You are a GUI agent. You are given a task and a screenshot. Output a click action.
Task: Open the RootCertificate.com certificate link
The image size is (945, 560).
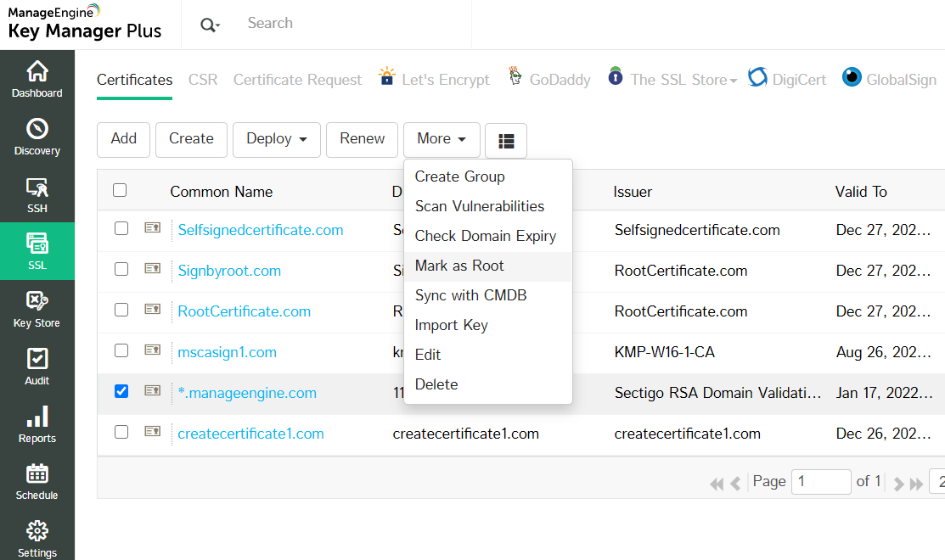pyautogui.click(x=244, y=311)
